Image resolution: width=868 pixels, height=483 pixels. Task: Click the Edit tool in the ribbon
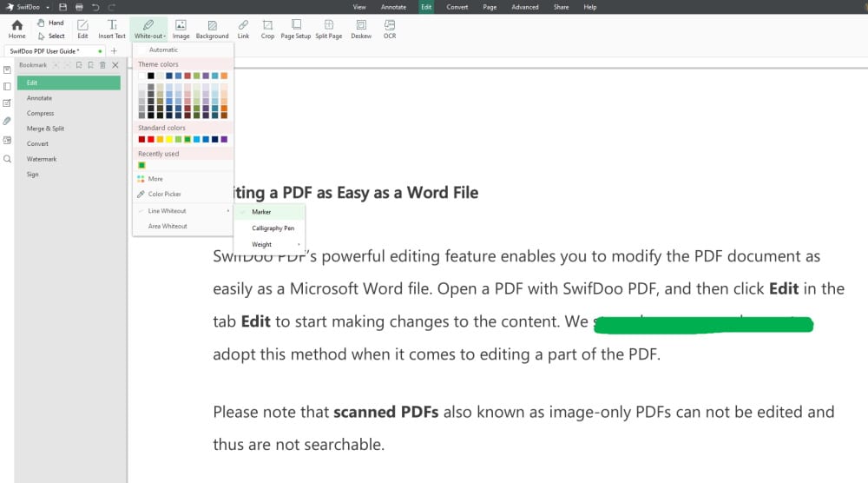coord(82,30)
